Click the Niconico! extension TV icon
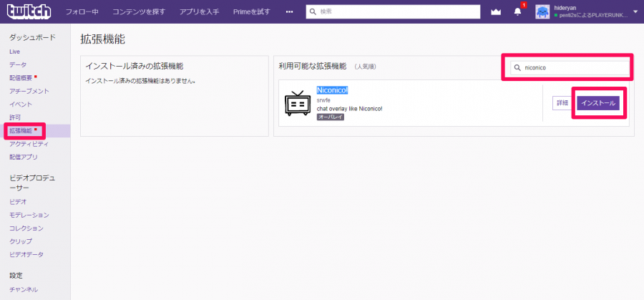644x300 pixels. pyautogui.click(x=298, y=103)
